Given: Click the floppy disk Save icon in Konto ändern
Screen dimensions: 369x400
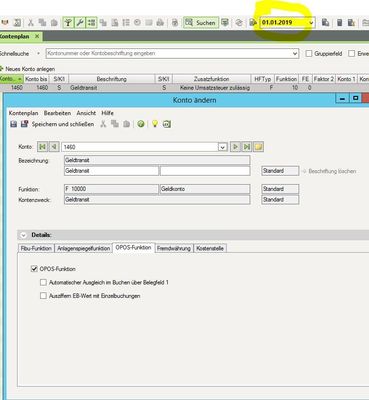Looking at the screenshot, I should coord(14,124).
